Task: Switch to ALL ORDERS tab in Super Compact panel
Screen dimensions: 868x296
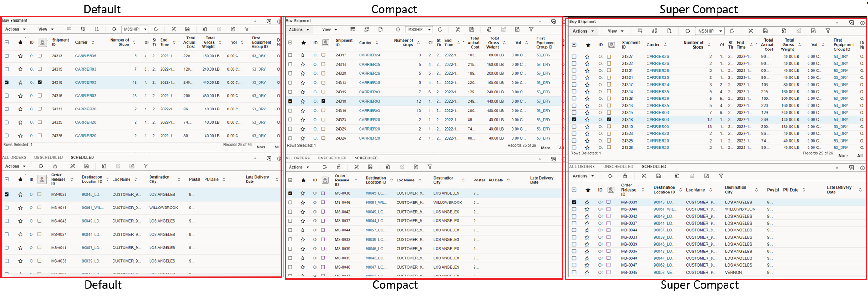Action: click(582, 167)
